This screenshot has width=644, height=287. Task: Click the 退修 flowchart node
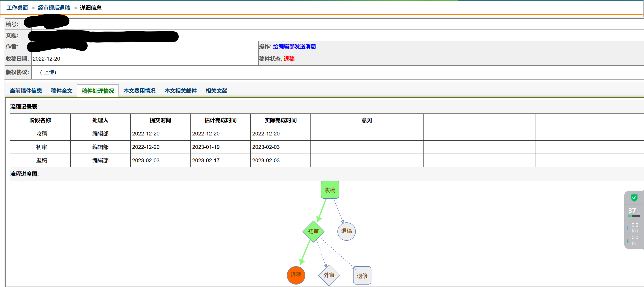click(362, 276)
